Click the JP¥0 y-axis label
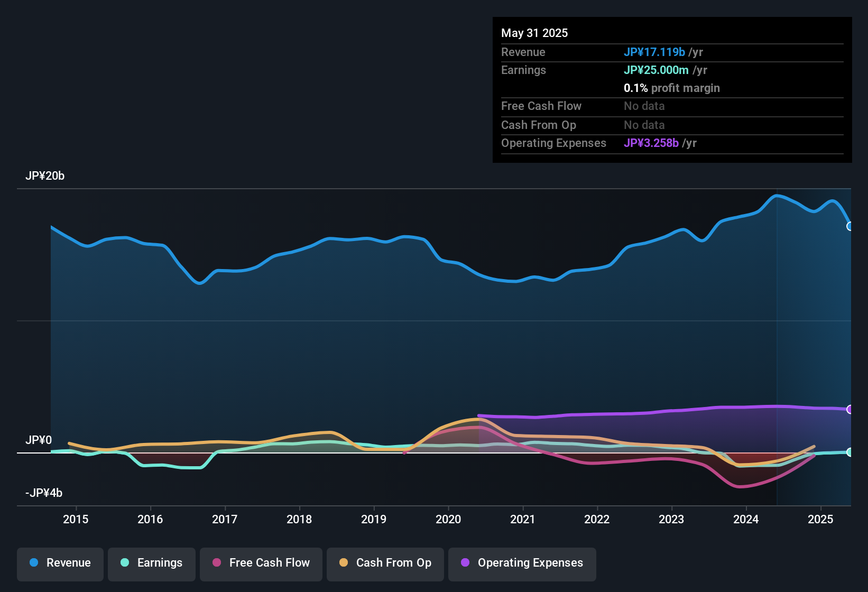This screenshot has width=868, height=592. pos(39,440)
